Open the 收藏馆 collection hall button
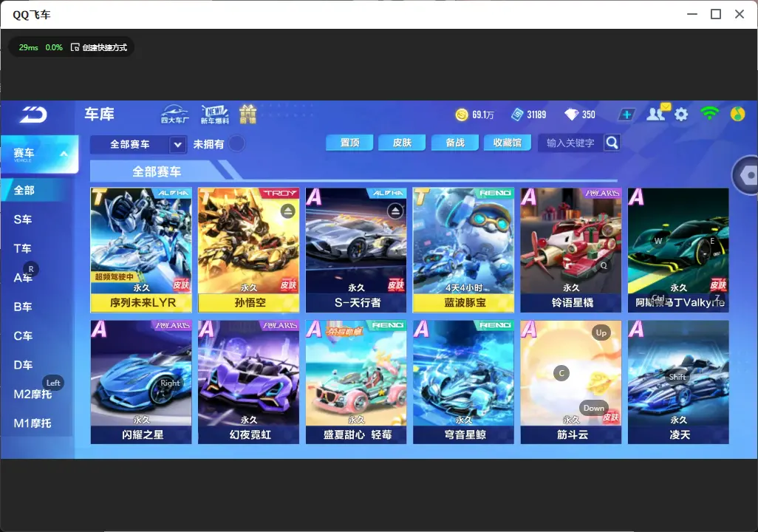 [x=507, y=143]
